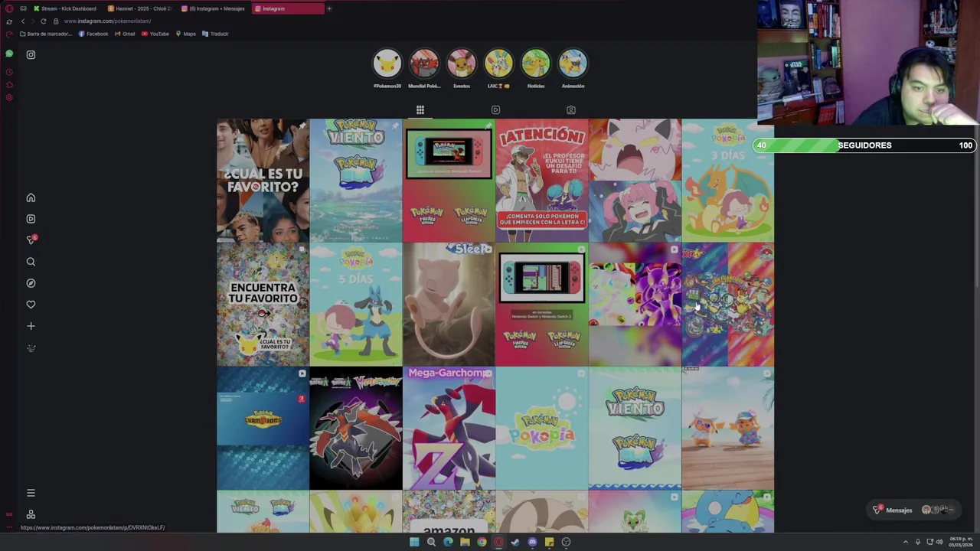Switch to Stream - Kick Dashboard tab
Viewport: 980px width, 551px height.
(66, 8)
